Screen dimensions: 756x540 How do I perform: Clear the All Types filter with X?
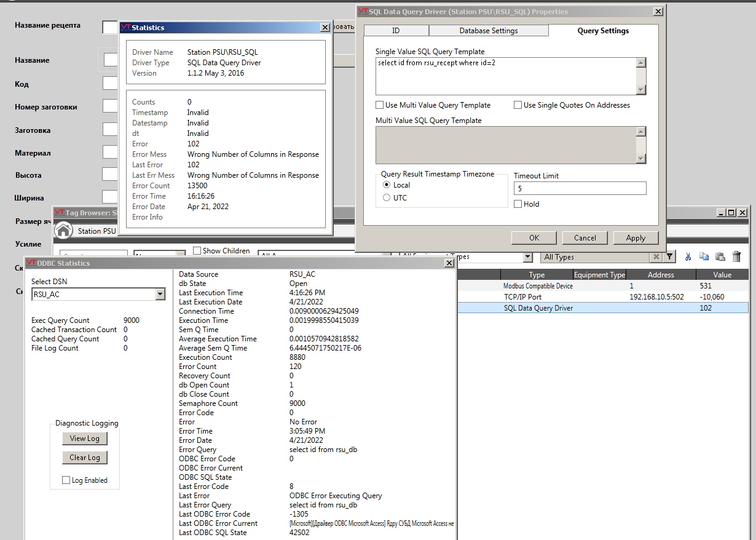tap(656, 257)
